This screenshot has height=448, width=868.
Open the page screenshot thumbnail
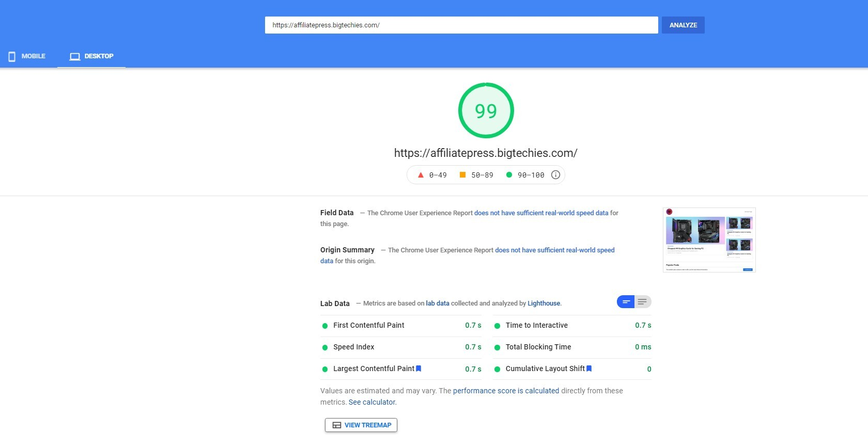(x=709, y=240)
